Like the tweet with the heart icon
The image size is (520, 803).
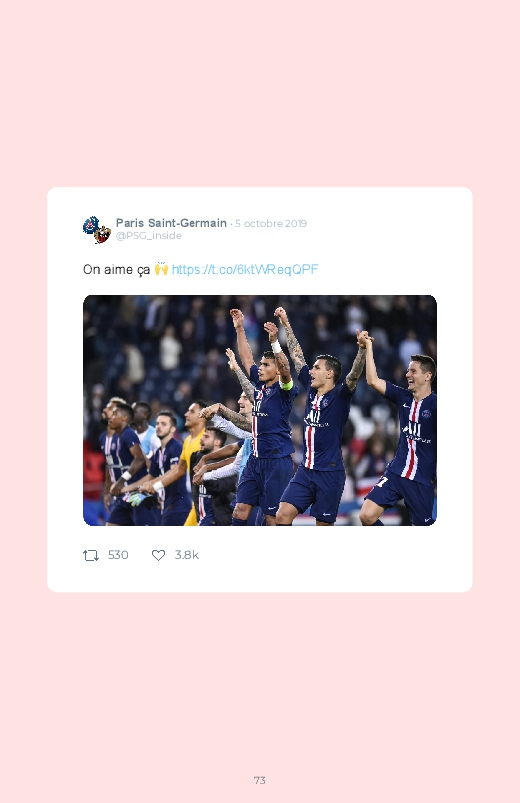point(158,555)
